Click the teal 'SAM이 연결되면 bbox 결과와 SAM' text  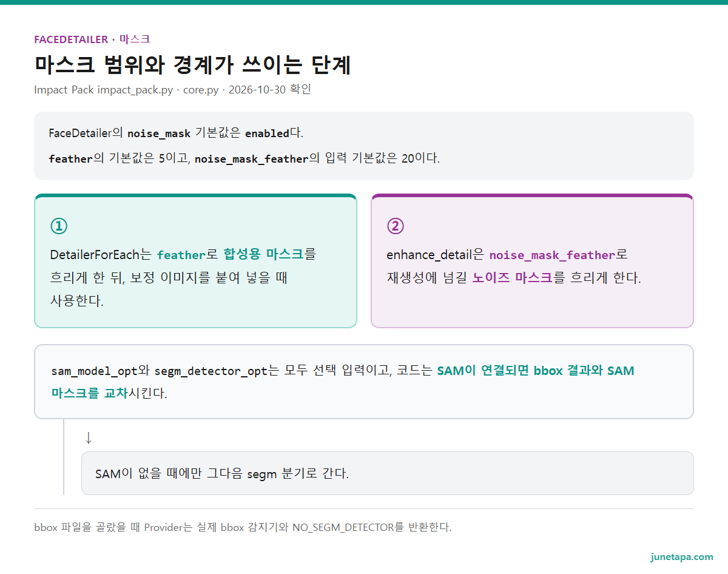536,371
